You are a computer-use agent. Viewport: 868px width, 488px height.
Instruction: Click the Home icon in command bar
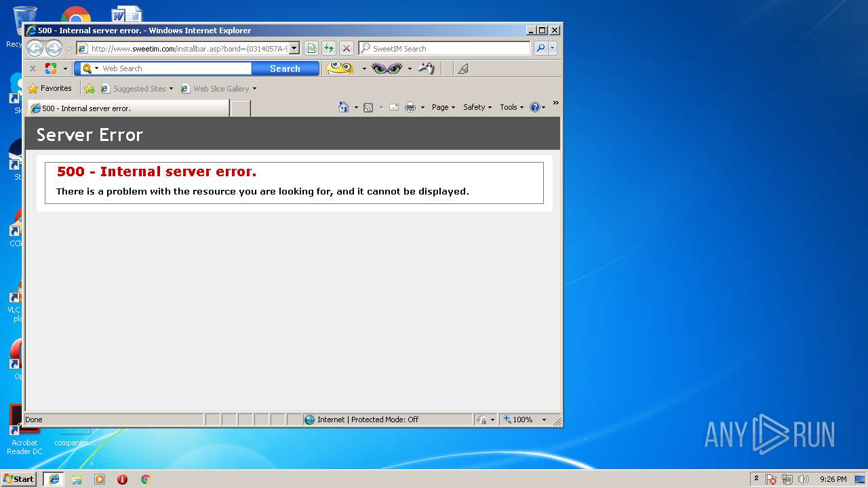(x=344, y=107)
